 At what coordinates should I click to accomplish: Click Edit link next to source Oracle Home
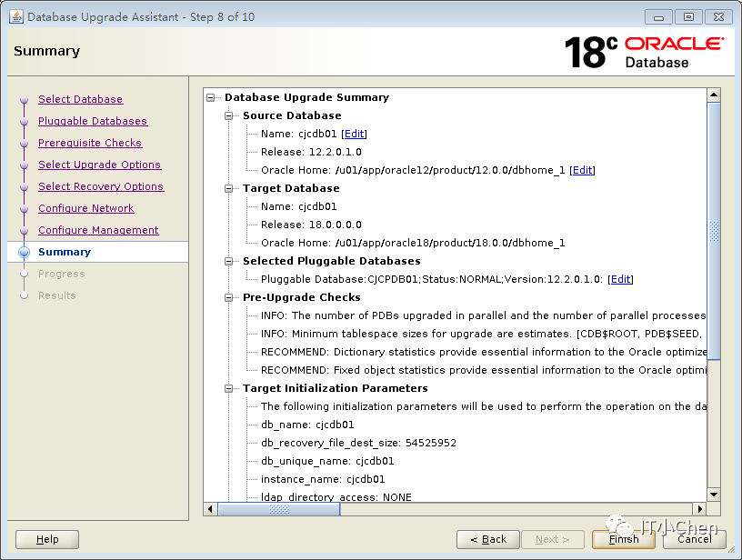click(x=583, y=170)
